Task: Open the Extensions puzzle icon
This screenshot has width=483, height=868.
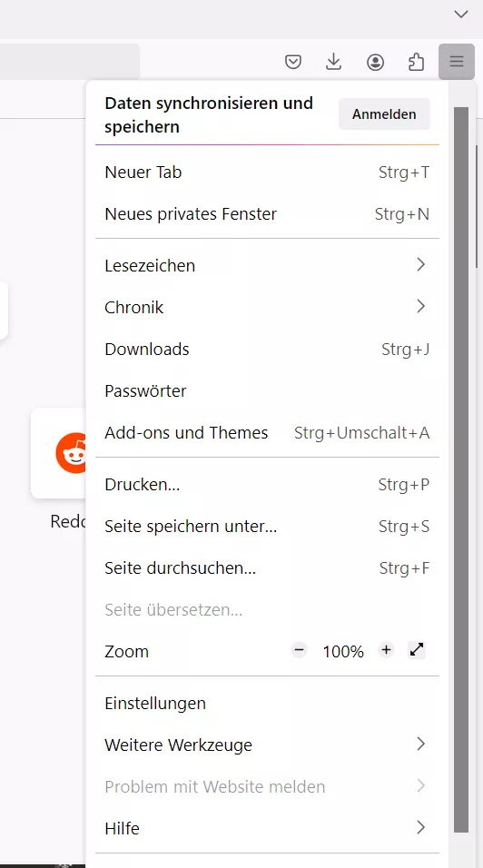Action: [416, 62]
